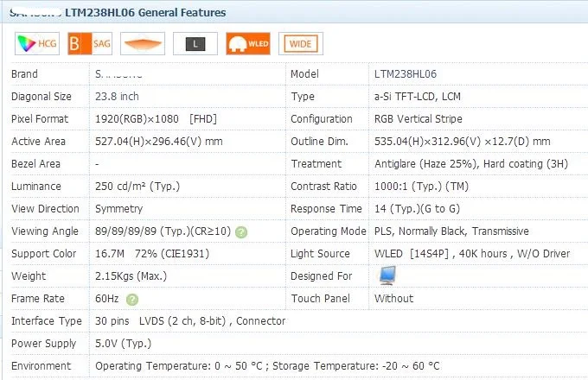Select the 60Hz frame rate value
This screenshot has height=380, width=588.
pyautogui.click(x=107, y=299)
